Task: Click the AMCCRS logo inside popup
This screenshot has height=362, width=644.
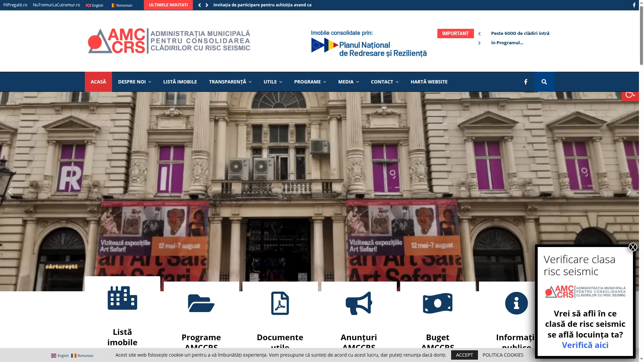Action: [x=585, y=292]
